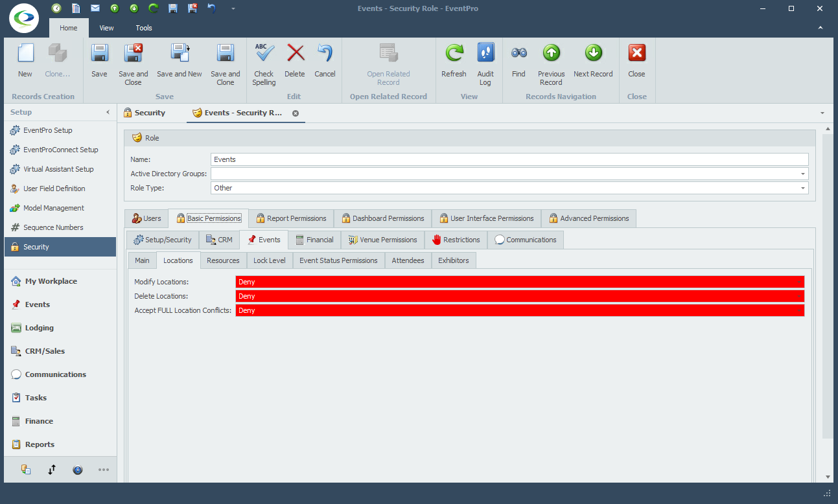The height and width of the screenshot is (504, 838).
Task: Click the document icon in quick access toolbar
Action: [76, 8]
